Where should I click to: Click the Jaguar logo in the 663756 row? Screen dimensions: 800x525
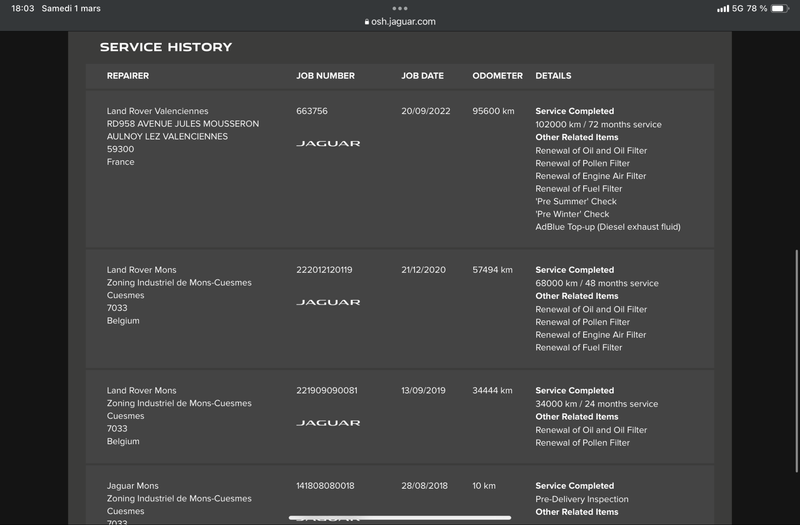click(x=328, y=143)
